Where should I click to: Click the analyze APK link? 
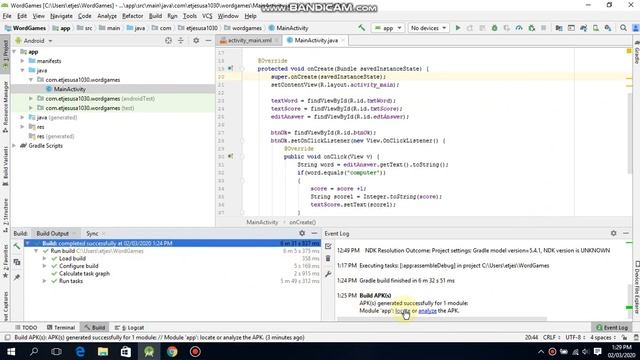click(x=427, y=311)
